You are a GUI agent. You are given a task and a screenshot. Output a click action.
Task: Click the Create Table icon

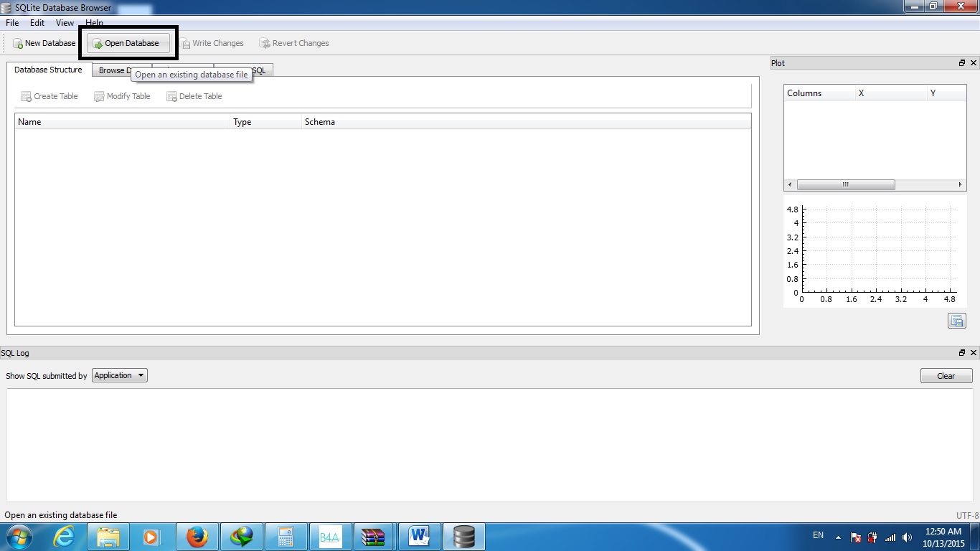point(26,96)
